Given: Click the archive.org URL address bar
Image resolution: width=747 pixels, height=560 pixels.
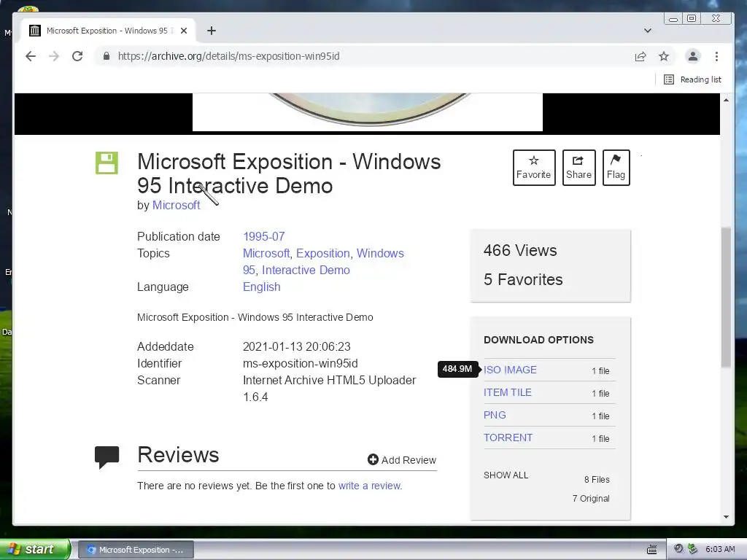Looking at the screenshot, I should pos(367,56).
